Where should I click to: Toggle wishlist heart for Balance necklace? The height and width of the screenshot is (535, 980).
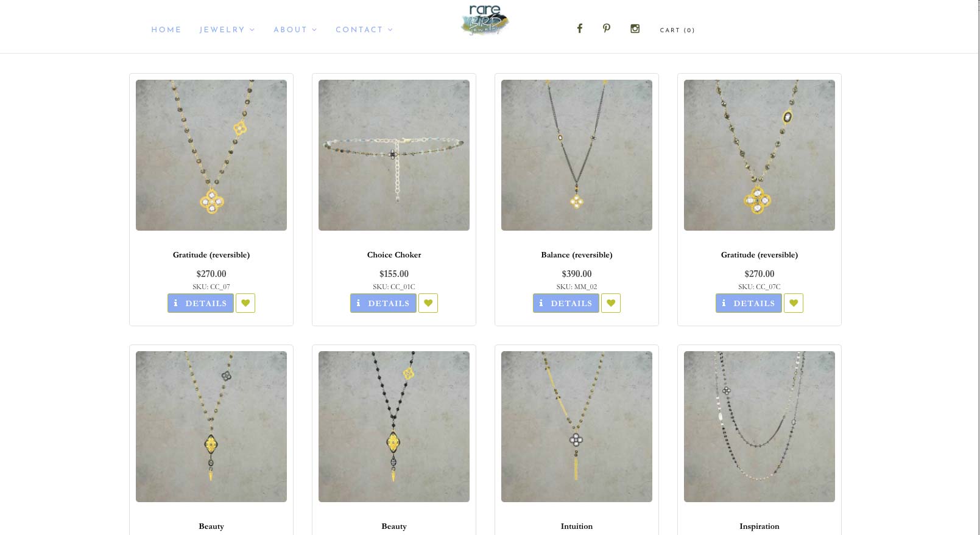pyautogui.click(x=611, y=303)
